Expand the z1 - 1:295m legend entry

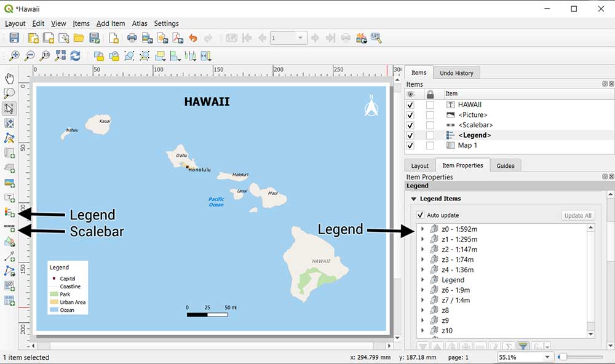pos(423,239)
